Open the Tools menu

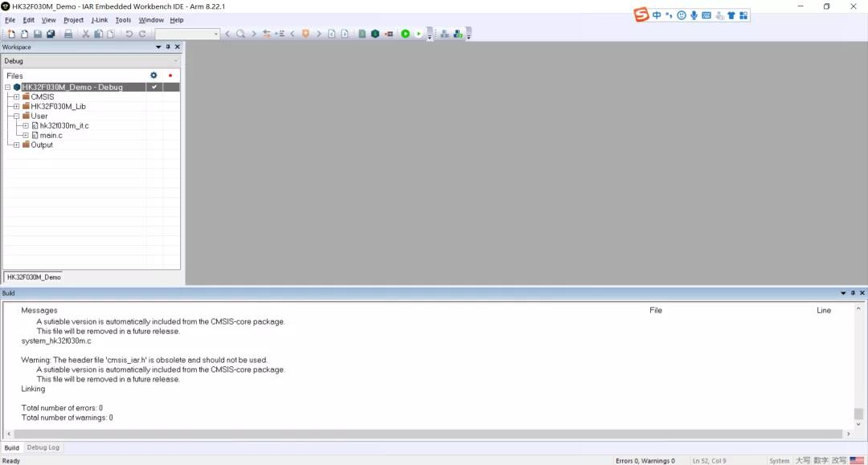pos(124,20)
